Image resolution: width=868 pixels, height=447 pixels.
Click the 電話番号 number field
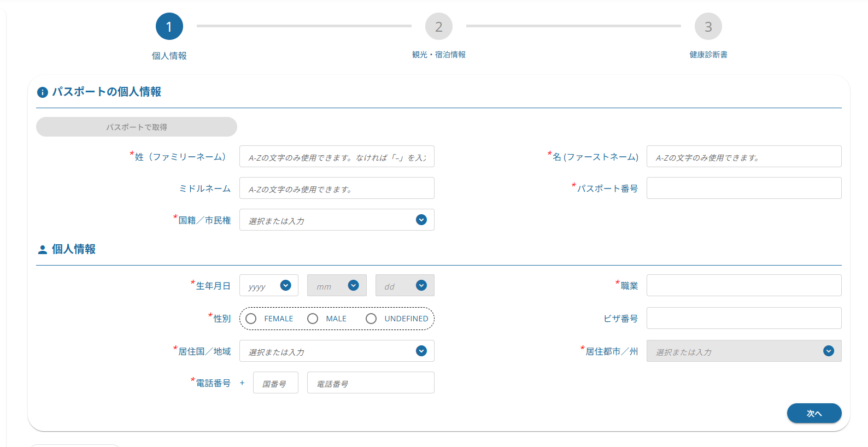[x=371, y=383]
